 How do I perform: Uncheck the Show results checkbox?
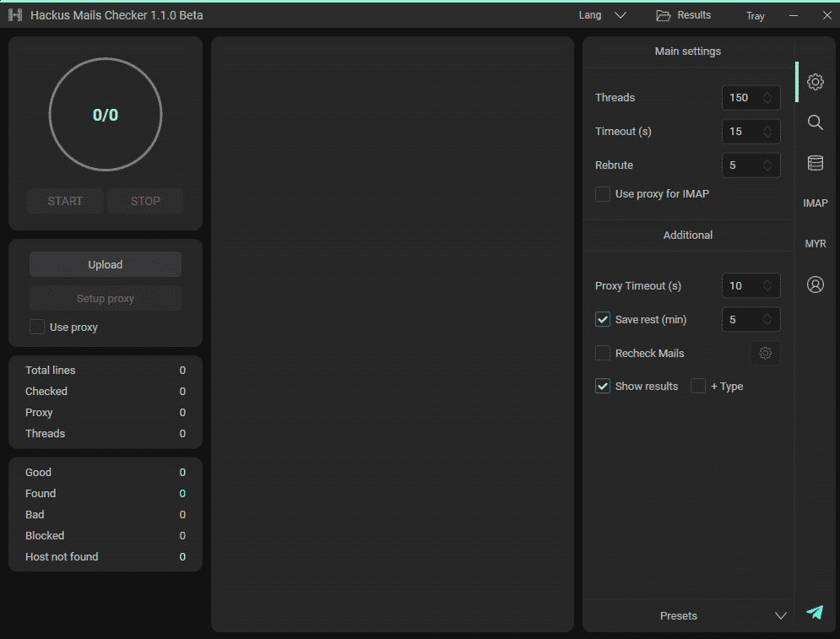pyautogui.click(x=603, y=386)
